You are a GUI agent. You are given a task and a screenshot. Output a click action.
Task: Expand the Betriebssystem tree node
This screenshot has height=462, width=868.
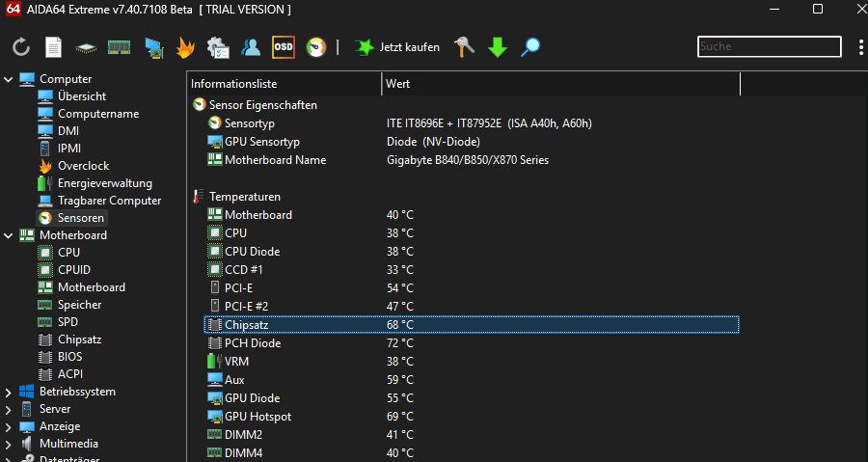9,393
